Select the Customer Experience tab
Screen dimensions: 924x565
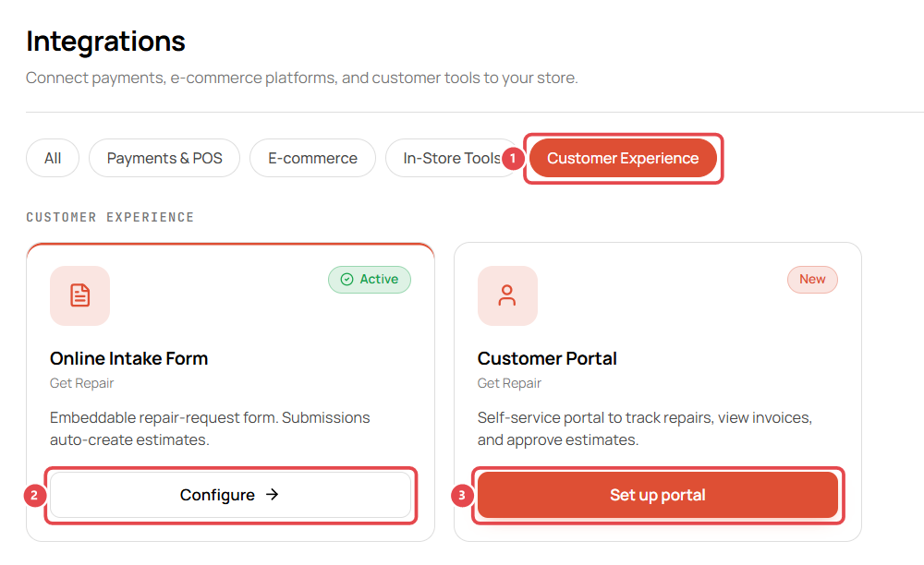tap(623, 158)
